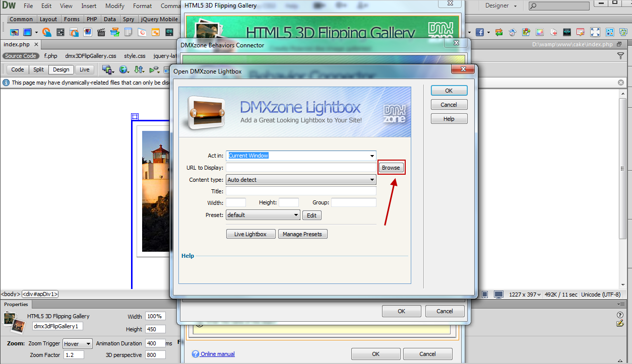This screenshot has height=364, width=632.
Task: Click the Zoom Factor field
Action: coord(74,355)
